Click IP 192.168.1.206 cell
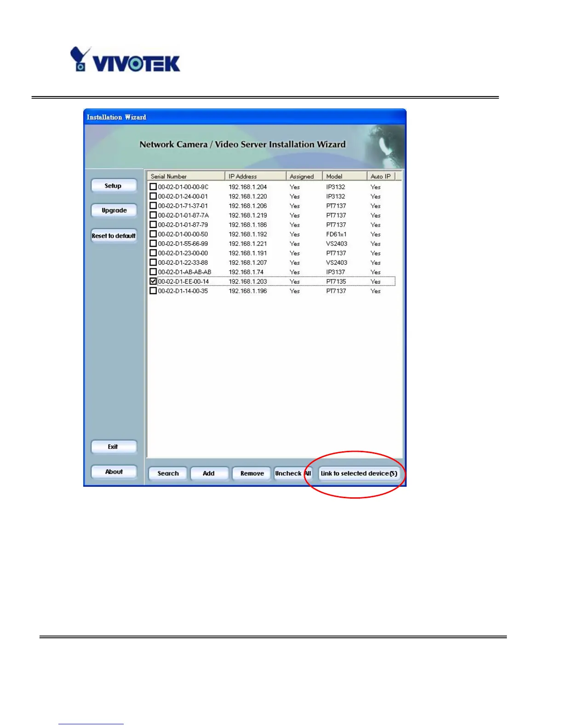This screenshot has height=728, width=563. click(x=248, y=206)
